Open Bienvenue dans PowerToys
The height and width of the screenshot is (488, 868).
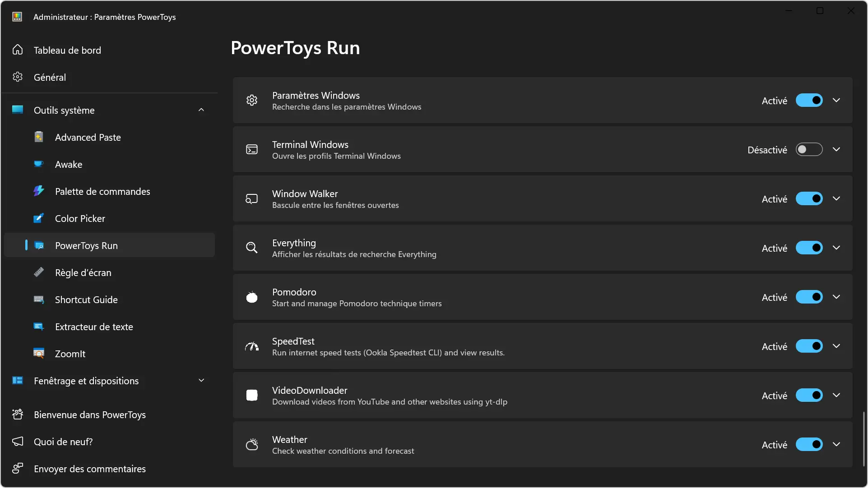[109, 414]
